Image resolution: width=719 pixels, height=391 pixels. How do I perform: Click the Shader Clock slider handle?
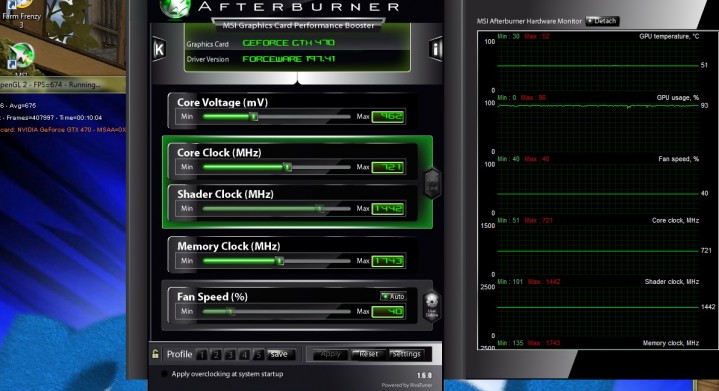(x=321, y=209)
